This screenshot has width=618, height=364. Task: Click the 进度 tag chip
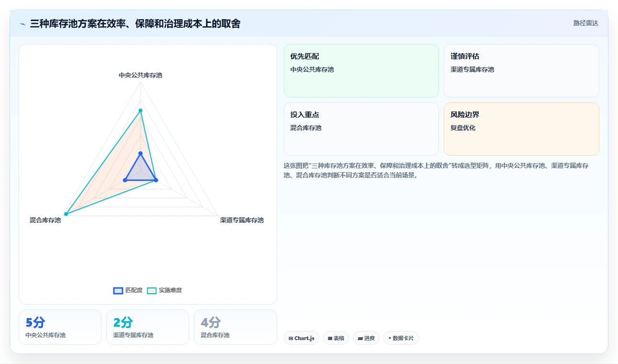[x=366, y=338]
